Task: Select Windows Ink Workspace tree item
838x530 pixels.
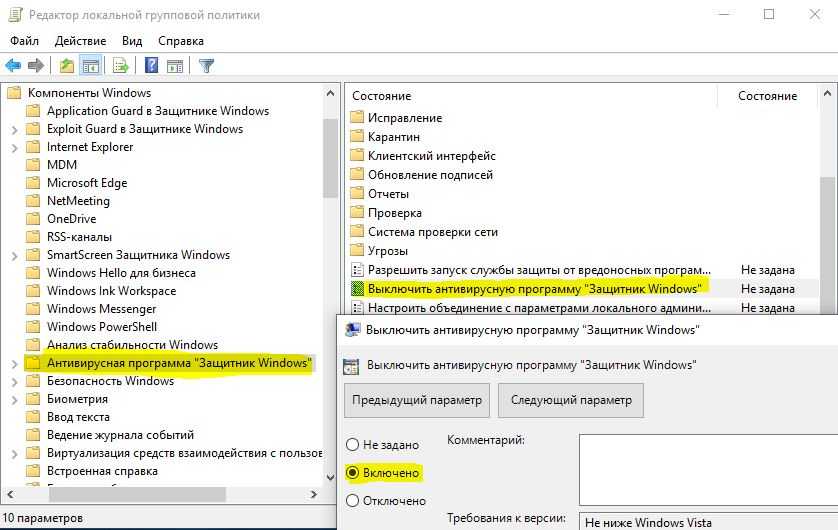Action: (x=111, y=291)
